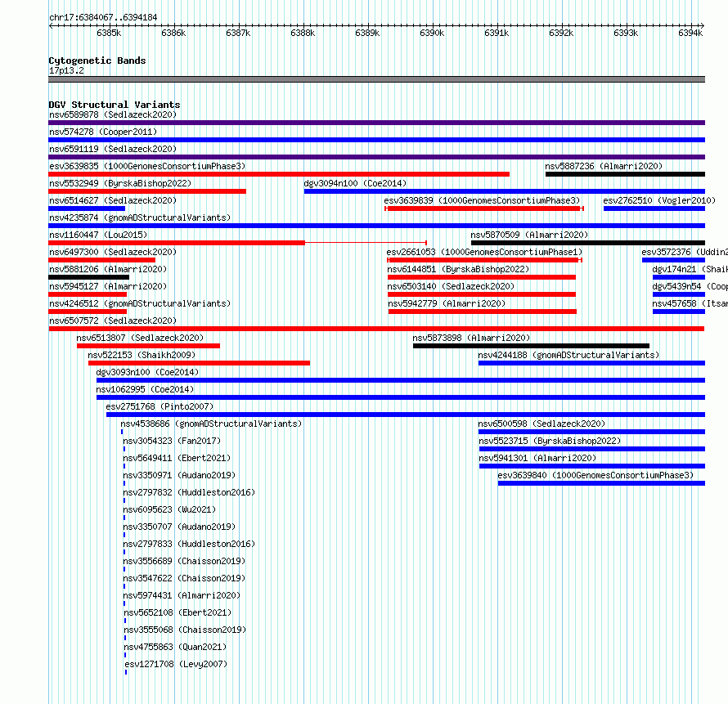Select dgv174n21 variant label
The height and width of the screenshot is (704, 728).
[690, 269]
